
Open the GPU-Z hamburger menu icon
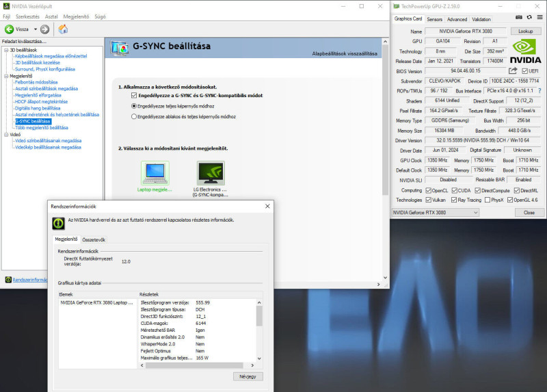539,17
